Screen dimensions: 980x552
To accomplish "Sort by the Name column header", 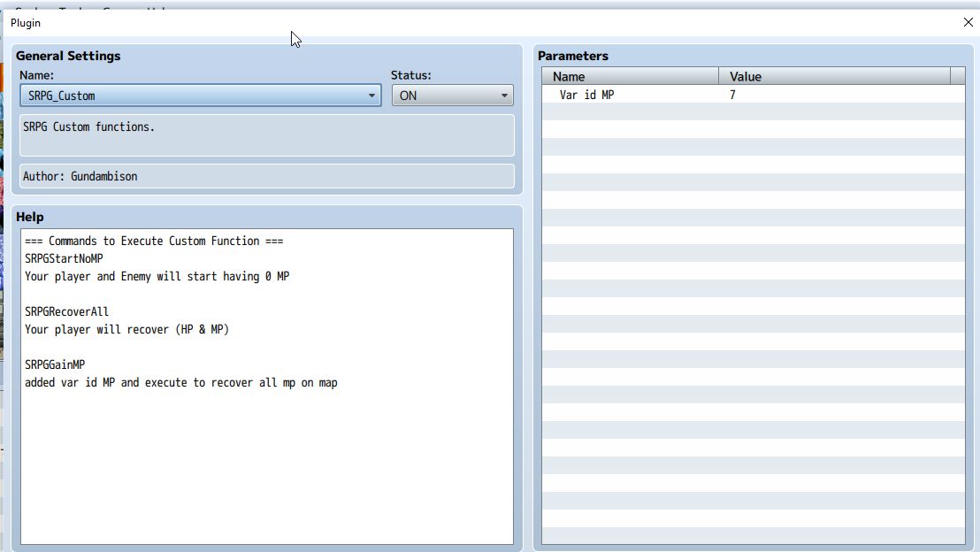I will [x=630, y=76].
